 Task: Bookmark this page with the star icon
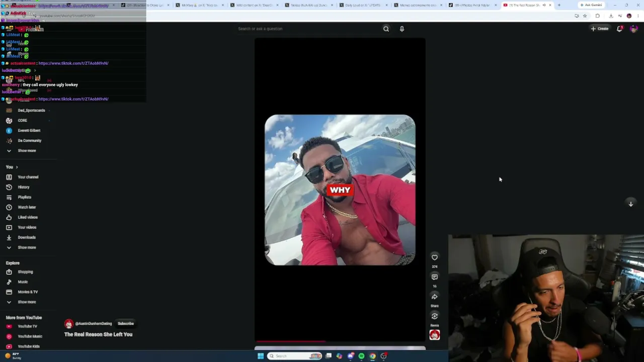tap(585, 16)
